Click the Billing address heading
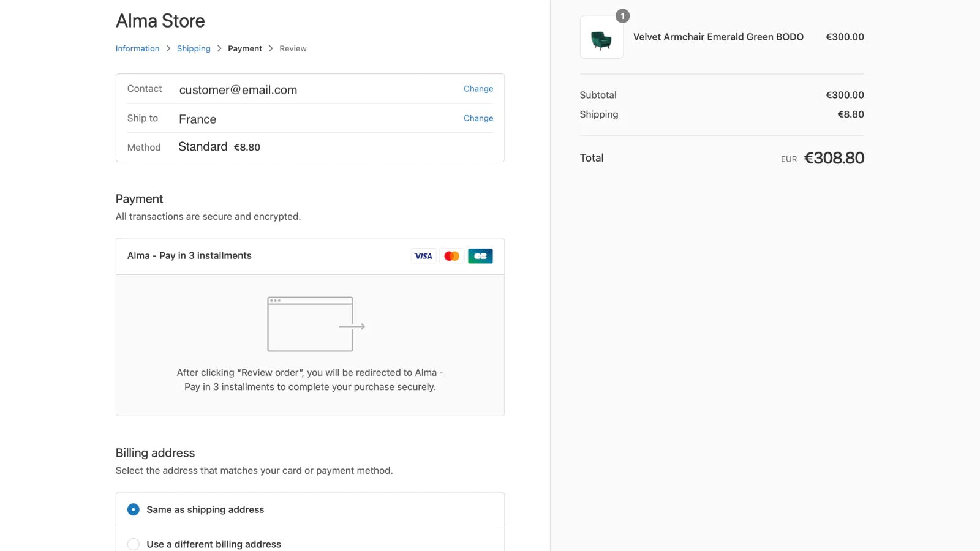Screen dimensions: 980x551 155,453
